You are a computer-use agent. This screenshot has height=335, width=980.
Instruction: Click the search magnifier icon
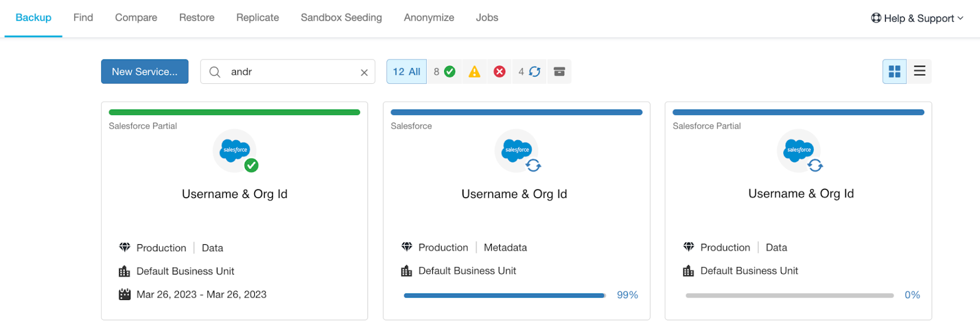(214, 72)
